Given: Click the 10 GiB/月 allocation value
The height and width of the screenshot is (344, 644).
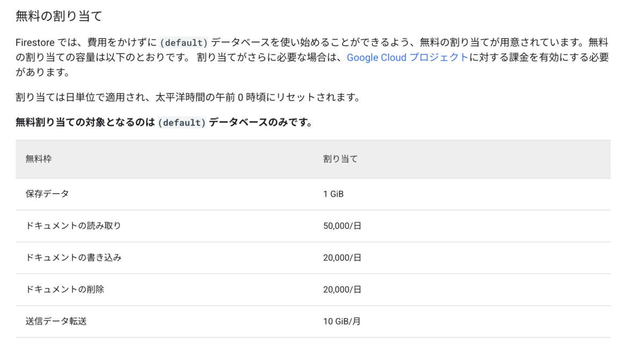Looking at the screenshot, I should coord(342,321).
